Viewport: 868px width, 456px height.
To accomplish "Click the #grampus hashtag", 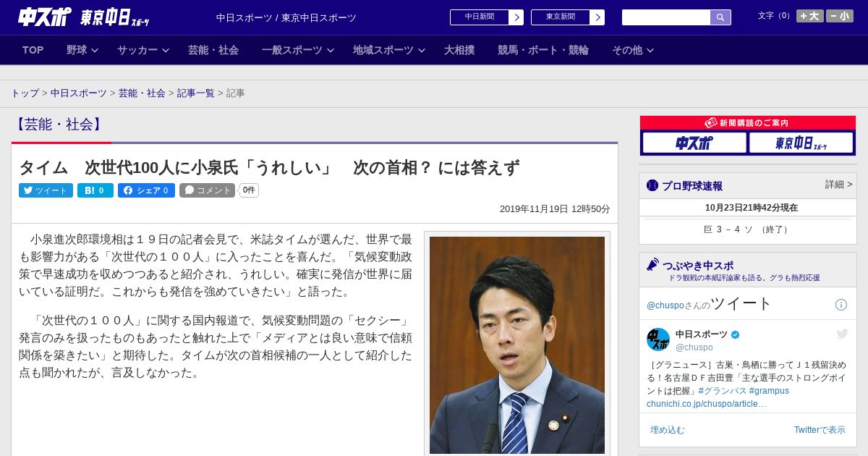I will tap(769, 391).
